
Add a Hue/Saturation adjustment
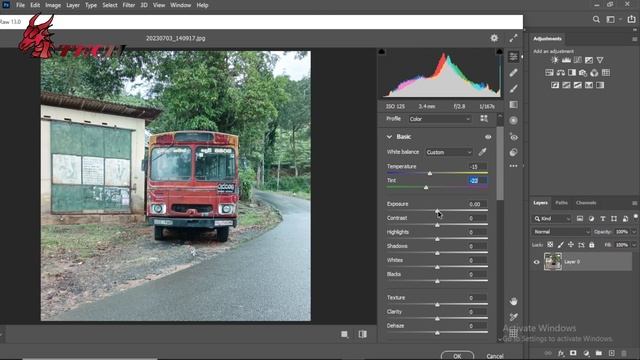(x=549, y=73)
